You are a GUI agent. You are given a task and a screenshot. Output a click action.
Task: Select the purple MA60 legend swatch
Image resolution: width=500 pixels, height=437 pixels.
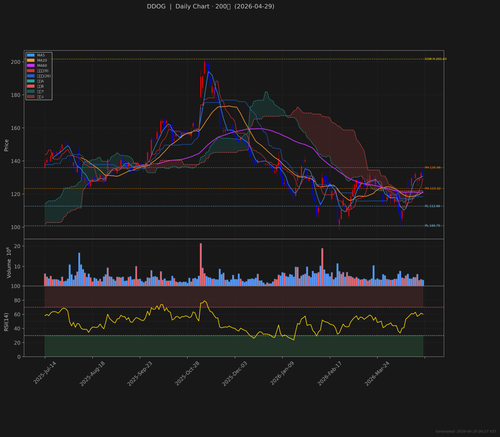[x=31, y=66]
